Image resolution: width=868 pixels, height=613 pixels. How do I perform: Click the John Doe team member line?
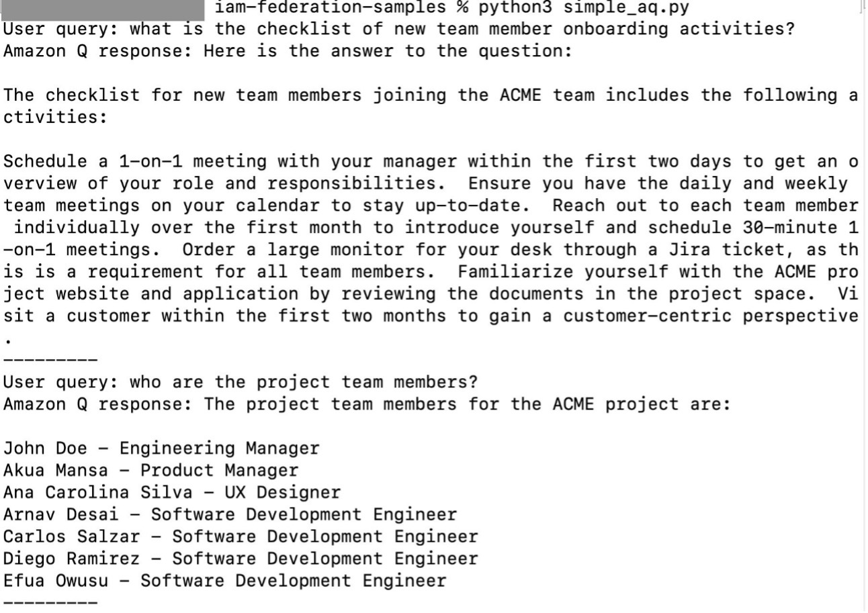pos(161,448)
